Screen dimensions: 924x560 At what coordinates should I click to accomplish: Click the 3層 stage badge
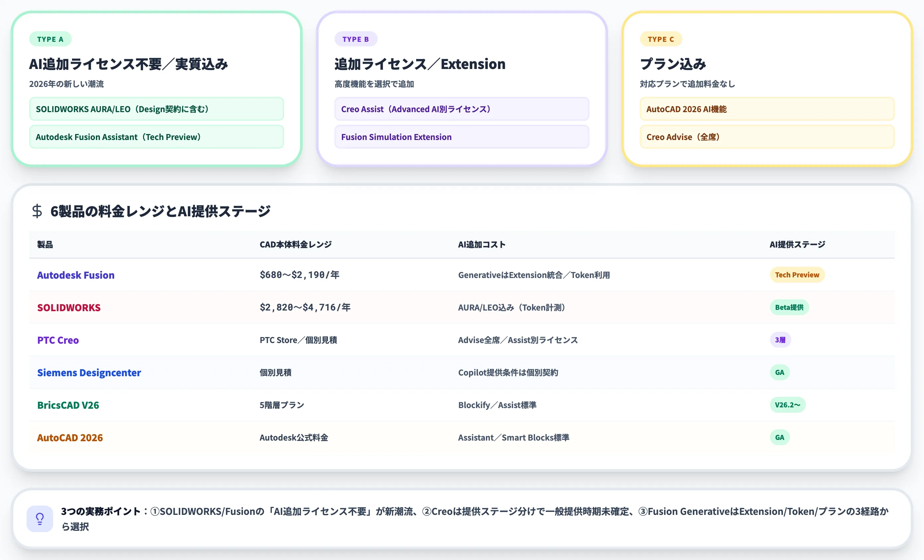tap(780, 340)
